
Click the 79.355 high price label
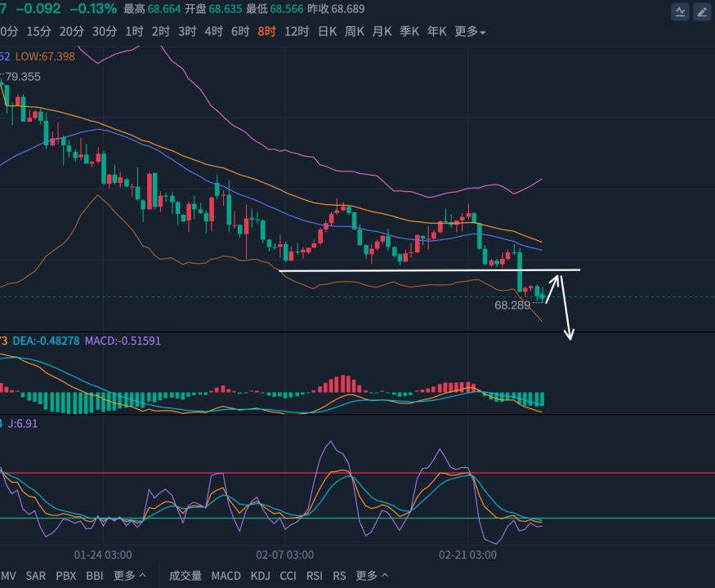(23, 77)
